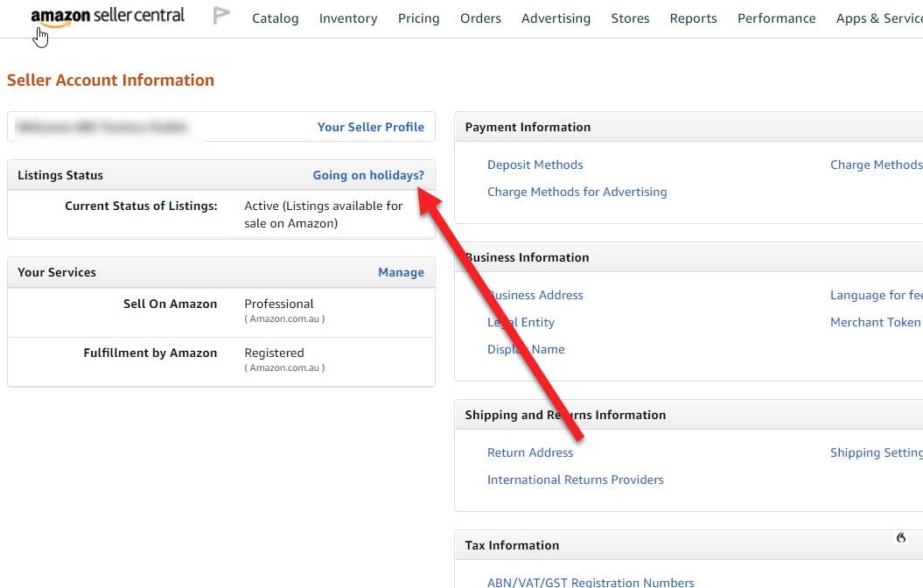Click the Active listings status text
The width and height of the screenshot is (923, 588).
323,214
